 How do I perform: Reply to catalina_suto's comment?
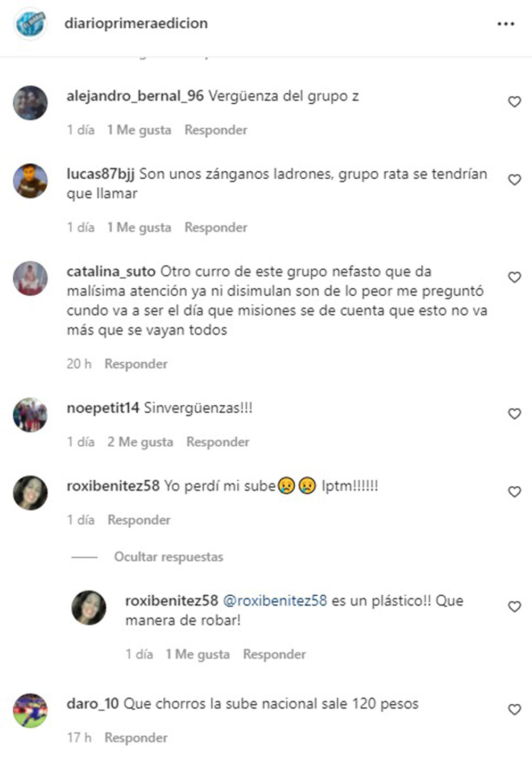(x=136, y=364)
